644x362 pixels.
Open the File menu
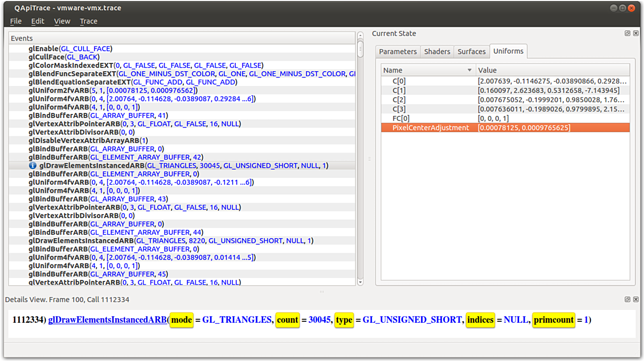click(x=16, y=21)
